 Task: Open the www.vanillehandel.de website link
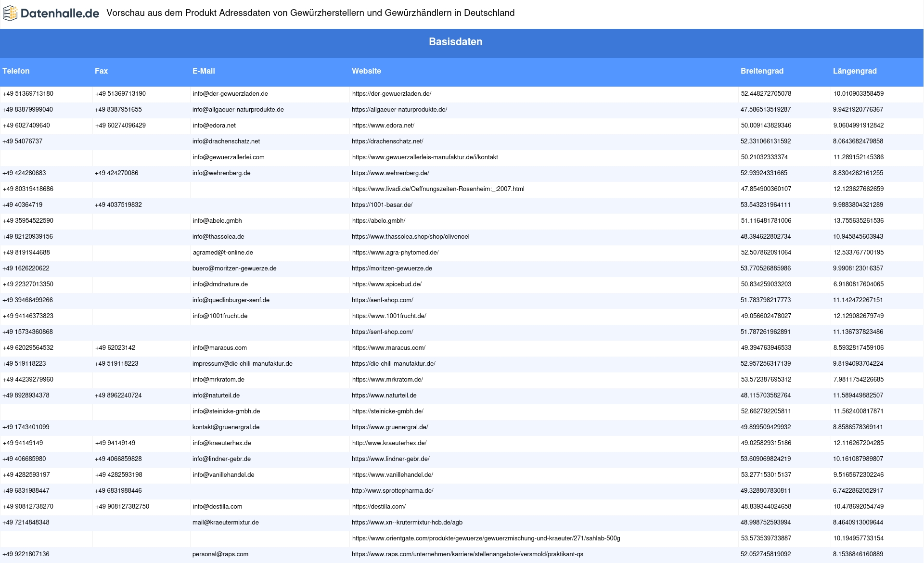393,475
